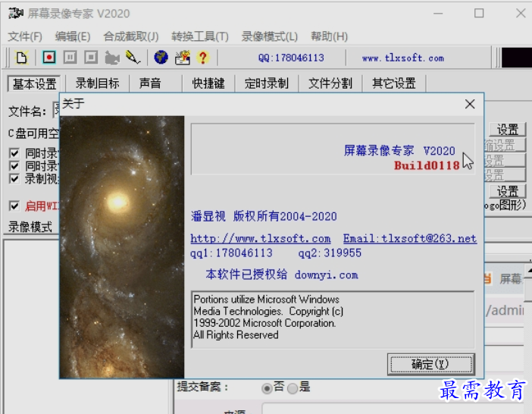Click the application icon in the title bar

tap(16, 13)
